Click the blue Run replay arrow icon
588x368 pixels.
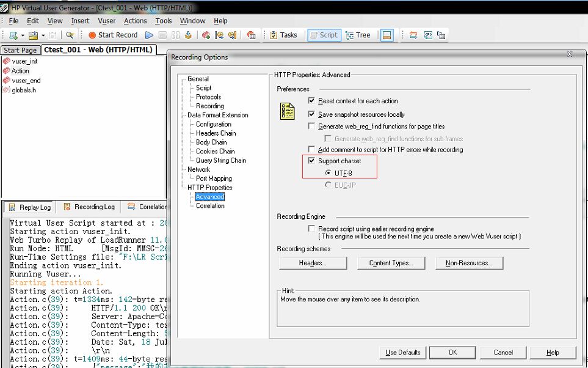pos(149,35)
